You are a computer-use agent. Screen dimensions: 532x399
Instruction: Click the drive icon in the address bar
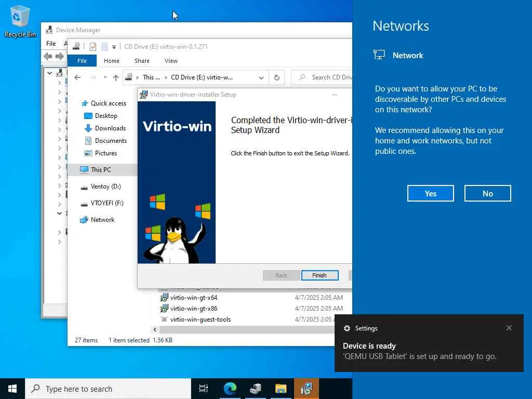point(129,77)
